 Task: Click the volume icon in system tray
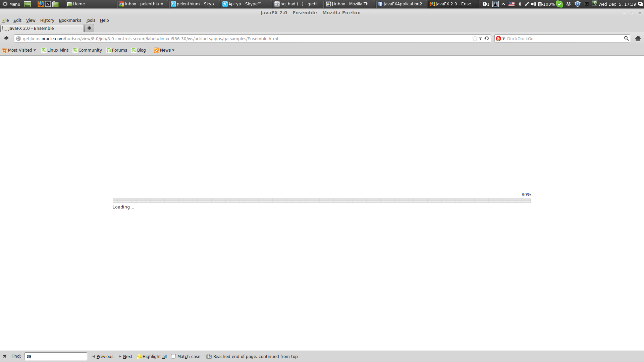pyautogui.click(x=533, y=4)
